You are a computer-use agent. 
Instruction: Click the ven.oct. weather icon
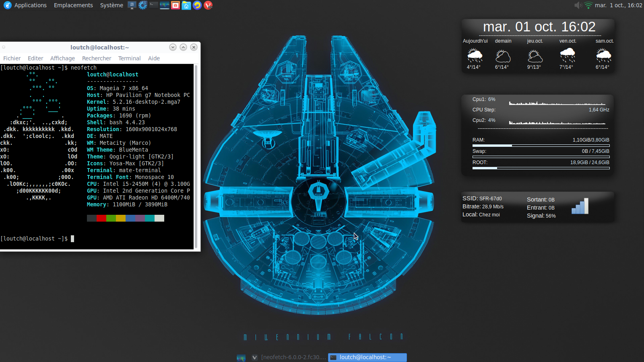568,56
